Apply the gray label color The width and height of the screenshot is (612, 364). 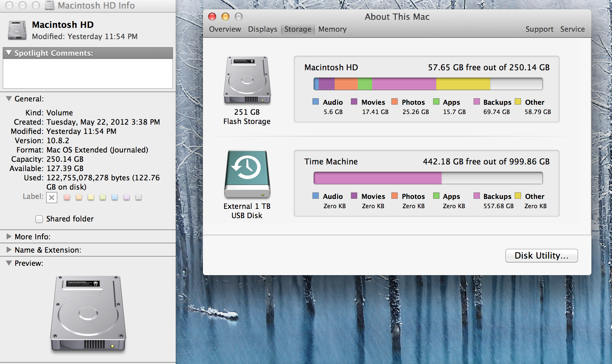click(139, 197)
